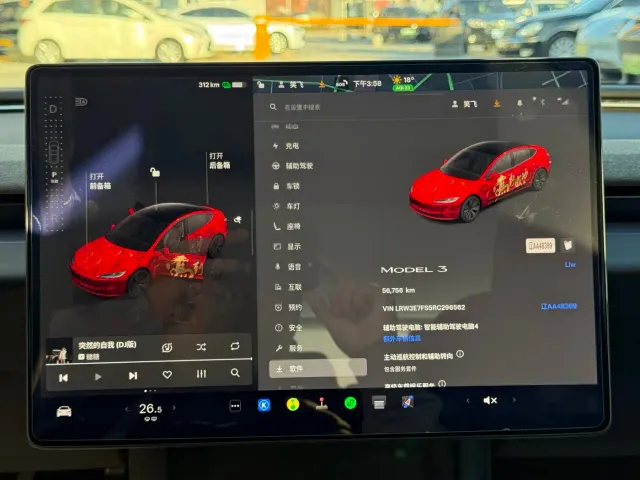Toggle the headlight status icon
This screenshot has height=480, width=640.
click(x=81, y=102)
